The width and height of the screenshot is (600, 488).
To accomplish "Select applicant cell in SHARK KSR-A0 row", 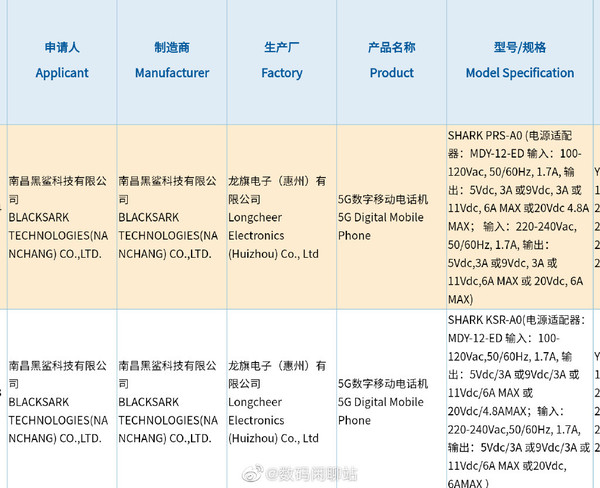I will point(62,399).
